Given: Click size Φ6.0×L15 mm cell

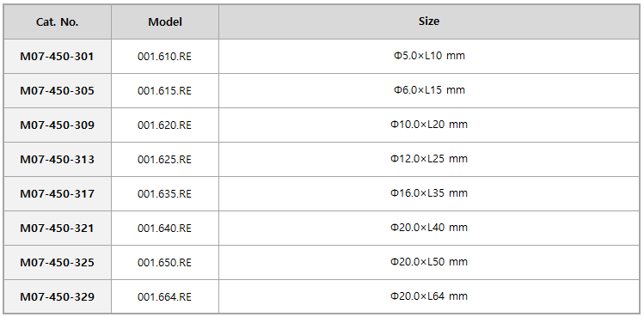Looking at the screenshot, I should tap(429, 91).
